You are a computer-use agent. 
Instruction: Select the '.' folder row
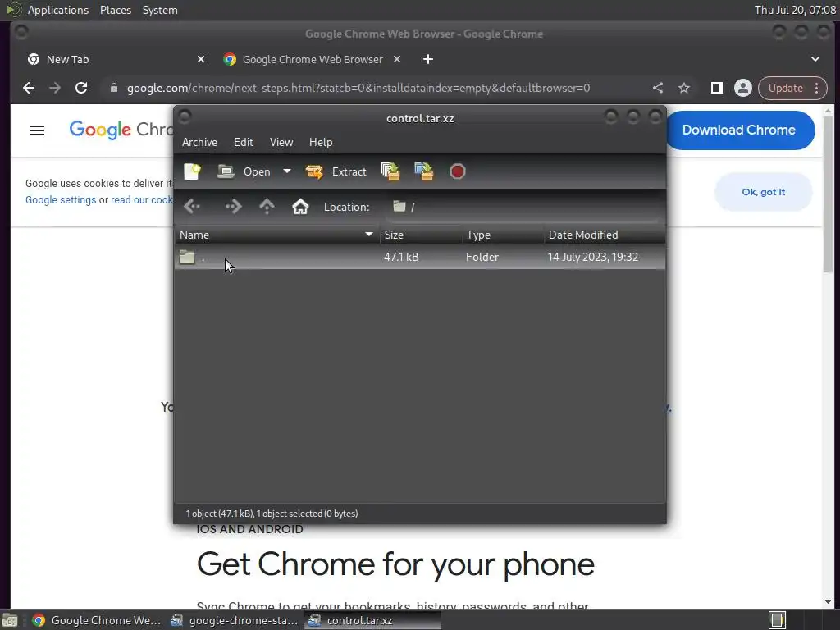(420, 257)
